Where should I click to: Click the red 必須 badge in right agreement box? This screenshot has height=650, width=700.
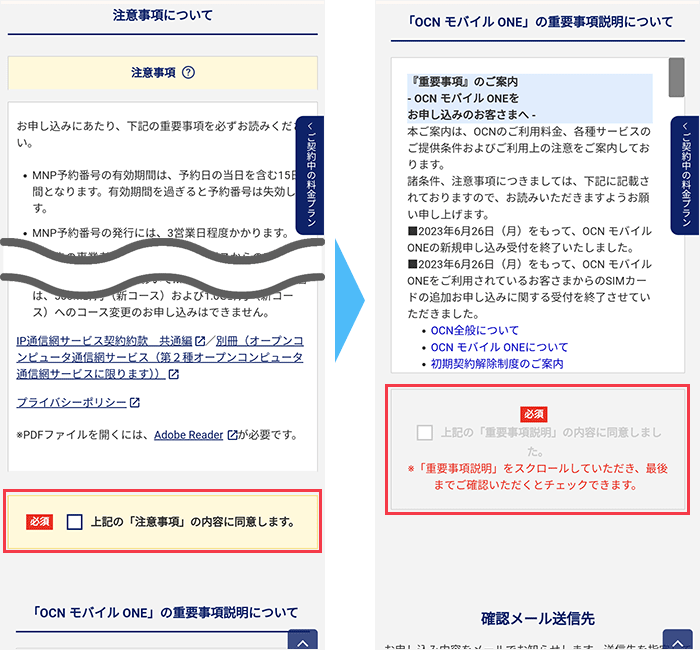(x=534, y=414)
